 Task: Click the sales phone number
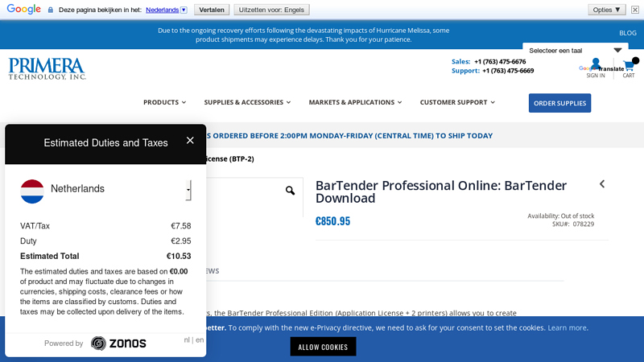(500, 62)
